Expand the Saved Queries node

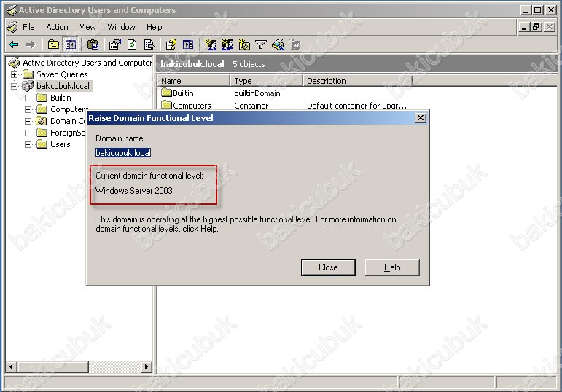[14, 74]
